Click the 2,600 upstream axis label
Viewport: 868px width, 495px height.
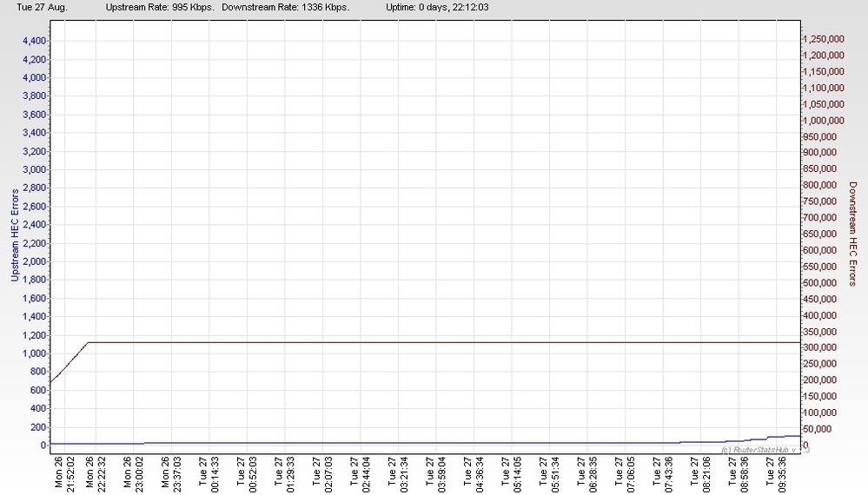pos(35,207)
